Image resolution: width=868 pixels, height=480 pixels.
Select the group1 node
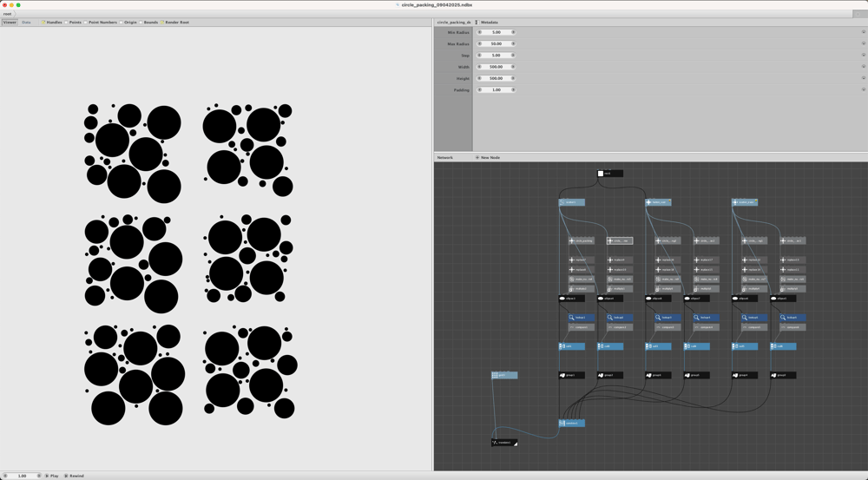click(571, 375)
